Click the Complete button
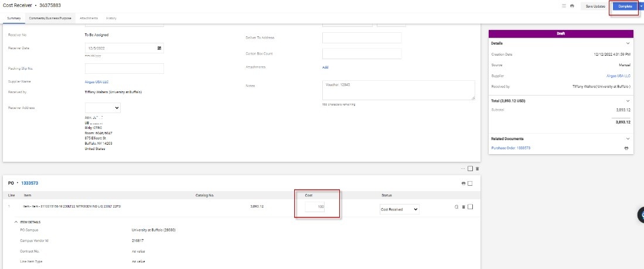The image size is (644, 269). point(625,6)
